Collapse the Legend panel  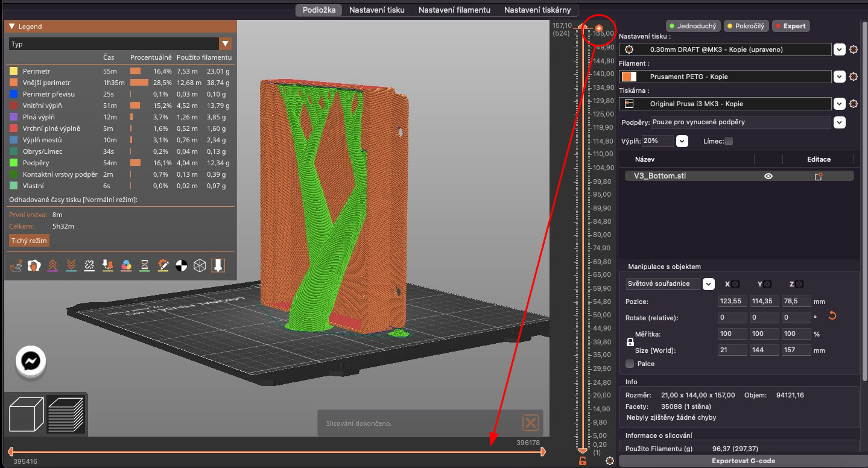coord(11,27)
